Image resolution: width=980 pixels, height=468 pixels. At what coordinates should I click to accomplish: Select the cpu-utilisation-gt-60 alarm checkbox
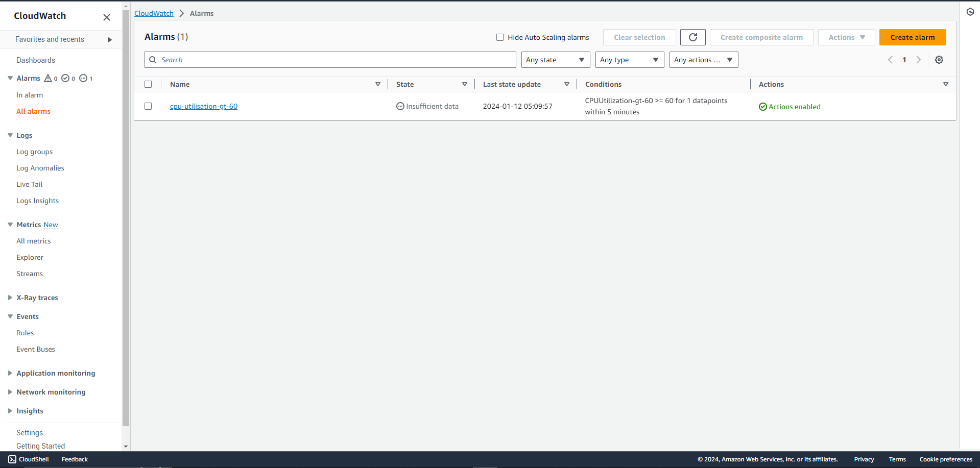[148, 106]
